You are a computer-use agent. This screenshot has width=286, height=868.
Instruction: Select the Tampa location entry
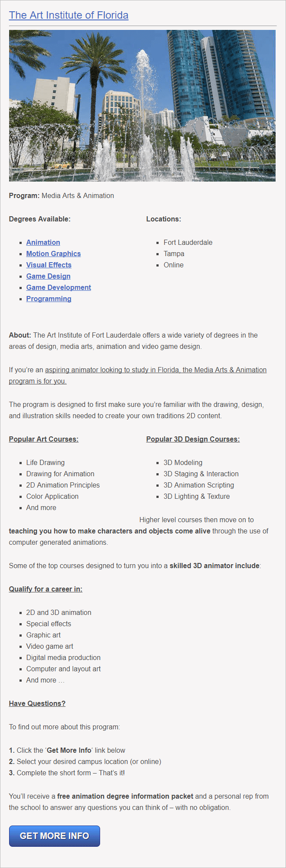tap(174, 254)
